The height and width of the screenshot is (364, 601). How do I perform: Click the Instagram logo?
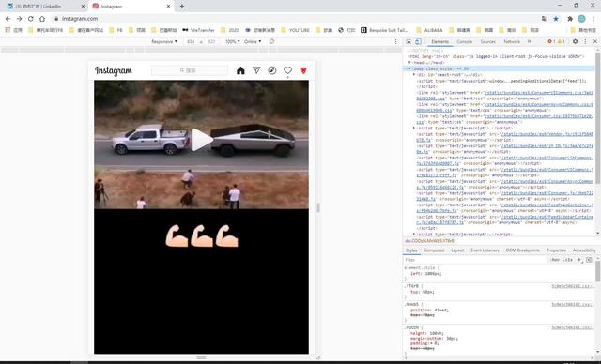(x=114, y=70)
